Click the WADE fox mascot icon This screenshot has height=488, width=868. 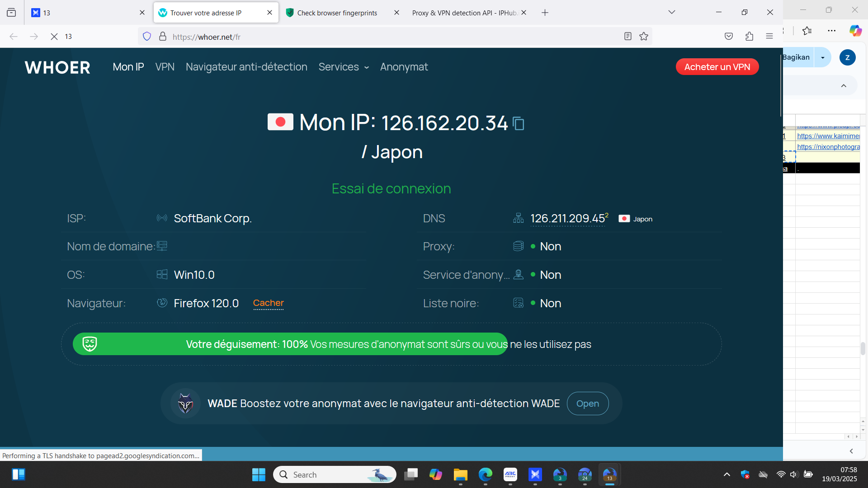coord(185,404)
